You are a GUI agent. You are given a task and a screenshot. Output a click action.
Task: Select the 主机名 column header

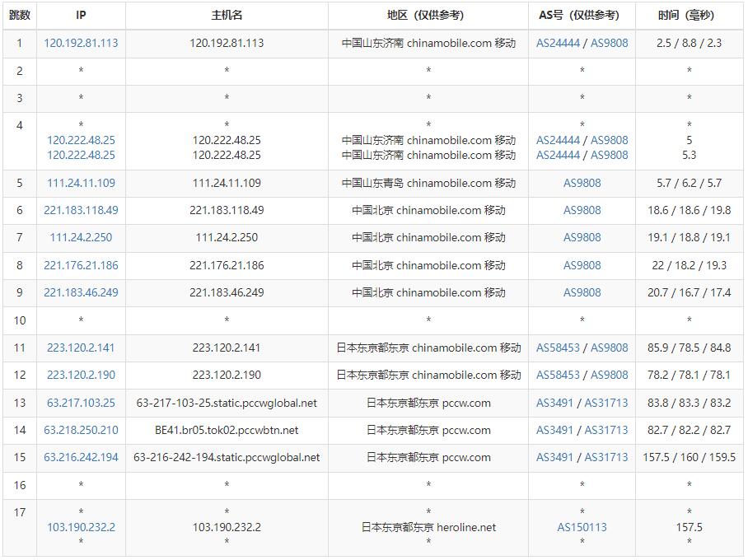coord(227,16)
